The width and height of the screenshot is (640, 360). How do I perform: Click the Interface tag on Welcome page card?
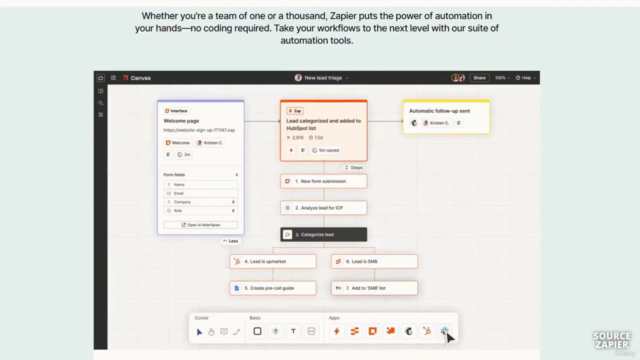tap(176, 111)
